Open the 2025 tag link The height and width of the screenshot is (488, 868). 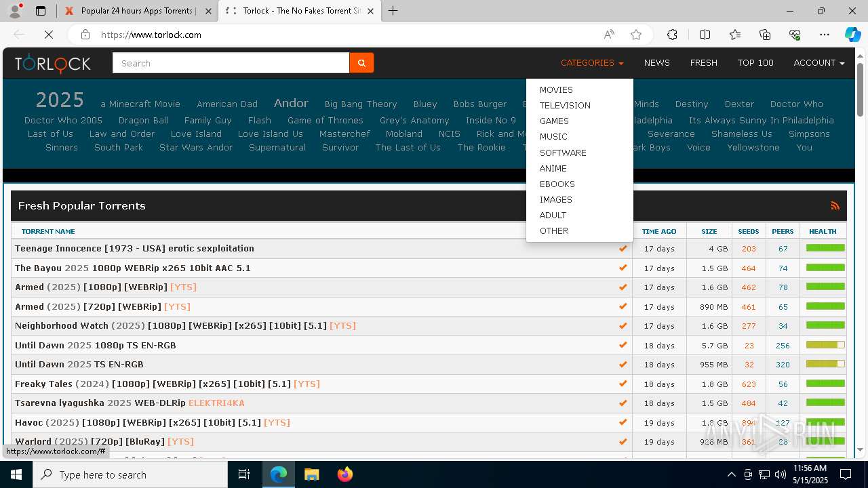(60, 100)
